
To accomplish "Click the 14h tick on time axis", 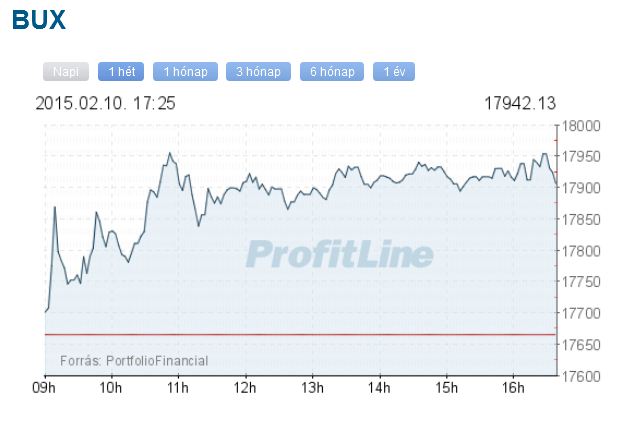I will tap(379, 387).
